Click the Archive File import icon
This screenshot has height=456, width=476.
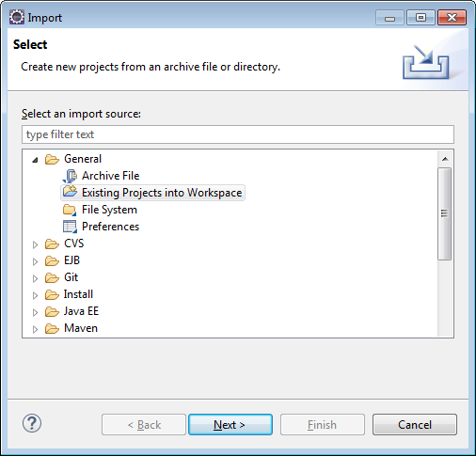coord(70,176)
